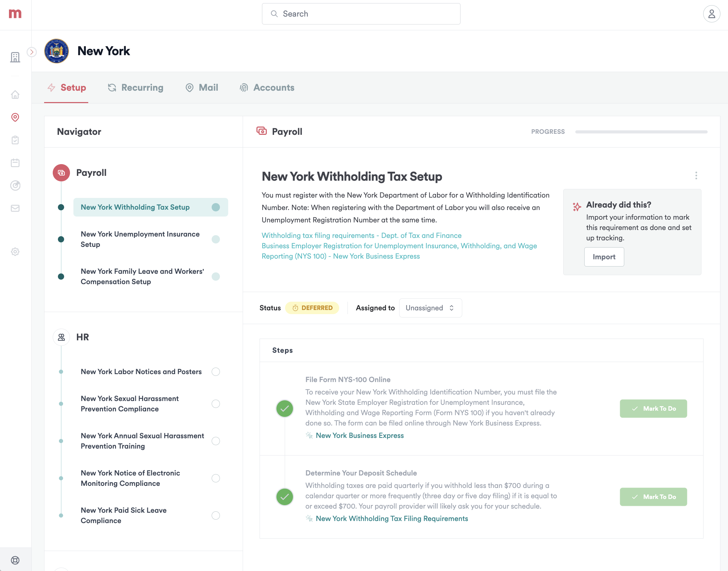Click the help lifebuoy icon at bottom left
The image size is (728, 571).
[x=15, y=559]
